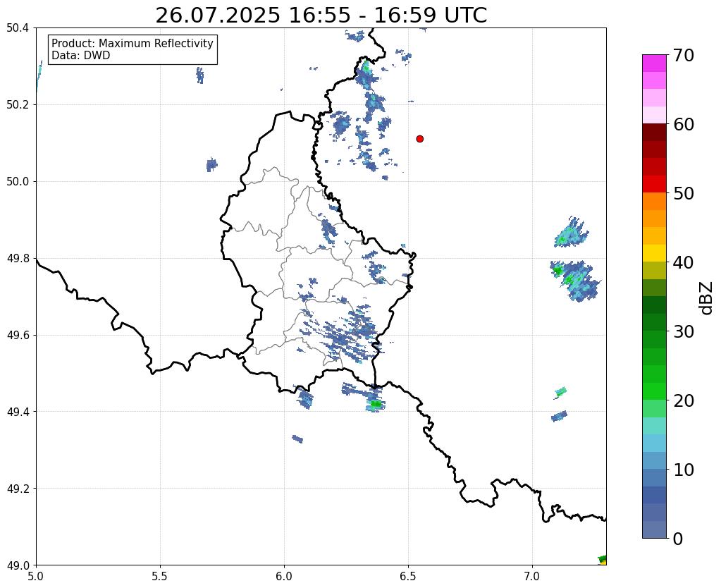Viewport: 721px width, 588px height.
Task: Click the latitude tick label '50.4'
Action: 18,28
